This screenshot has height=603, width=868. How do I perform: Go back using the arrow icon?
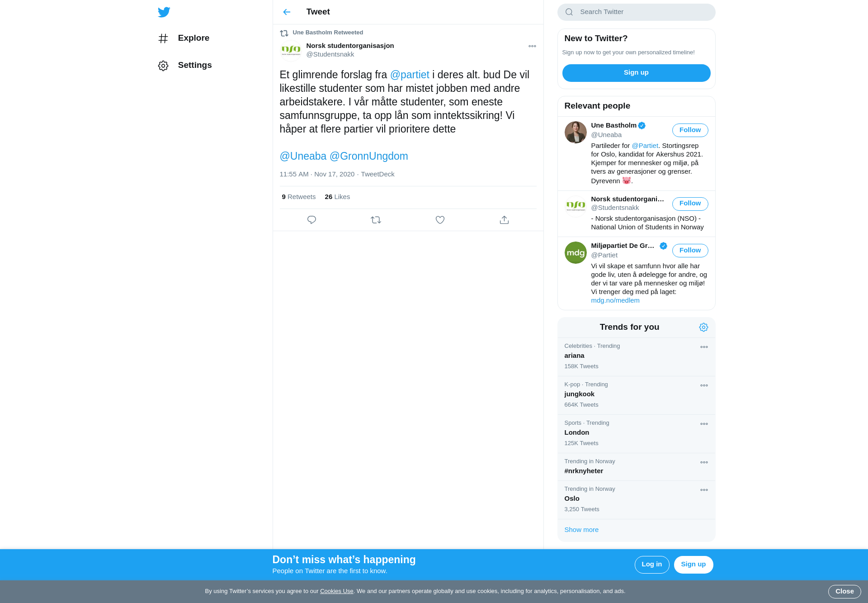(x=287, y=12)
